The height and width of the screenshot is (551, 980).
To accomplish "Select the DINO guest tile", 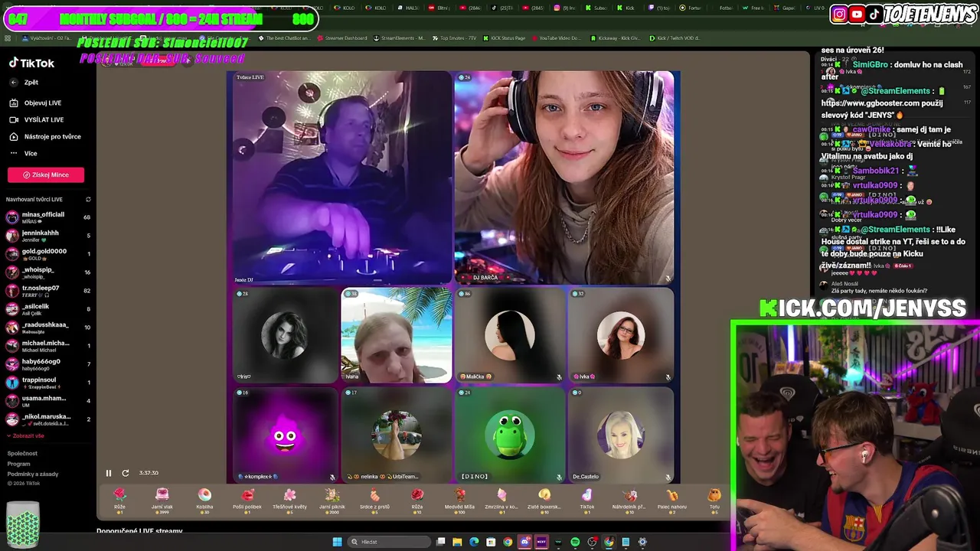I will pos(510,435).
